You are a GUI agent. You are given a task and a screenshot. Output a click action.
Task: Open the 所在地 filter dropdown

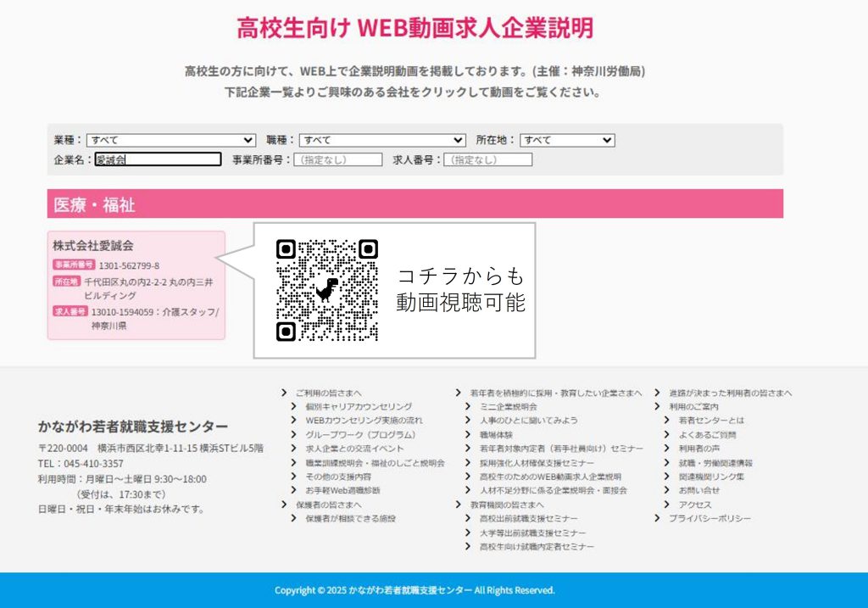tap(567, 140)
